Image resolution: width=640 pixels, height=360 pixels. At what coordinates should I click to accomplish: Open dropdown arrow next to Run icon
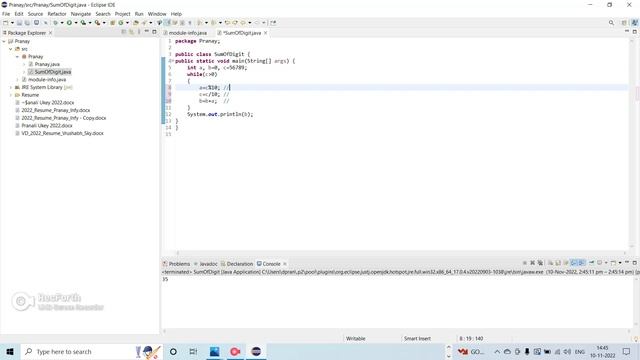(x=76, y=23)
